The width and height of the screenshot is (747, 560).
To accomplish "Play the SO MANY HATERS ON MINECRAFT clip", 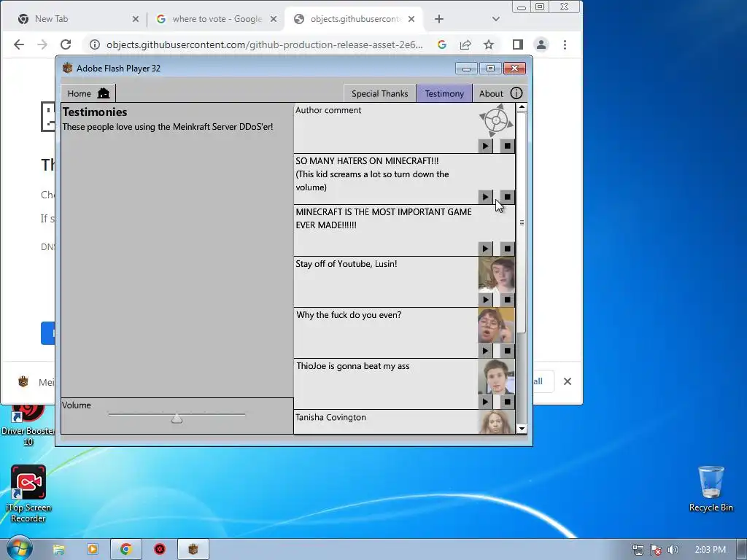I will point(485,197).
